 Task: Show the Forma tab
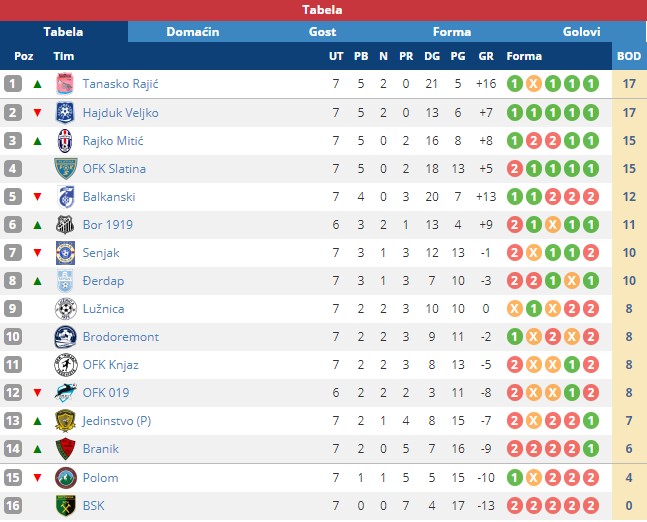451,32
